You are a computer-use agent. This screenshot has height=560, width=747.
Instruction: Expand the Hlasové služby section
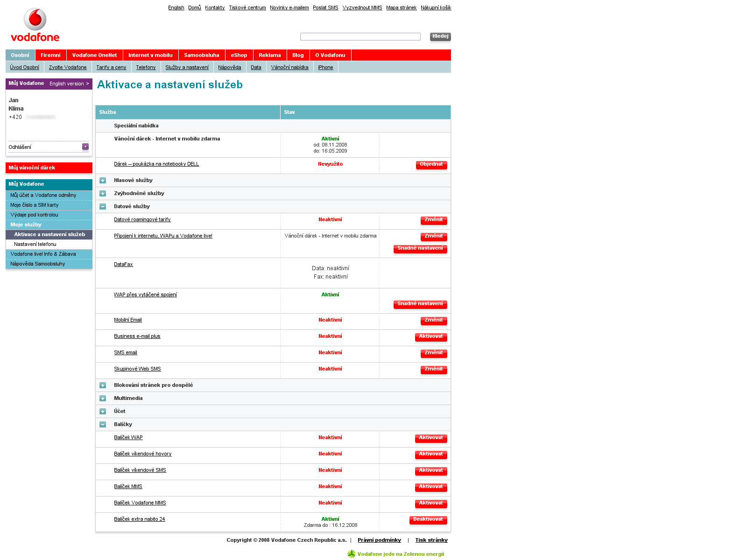pos(103,181)
